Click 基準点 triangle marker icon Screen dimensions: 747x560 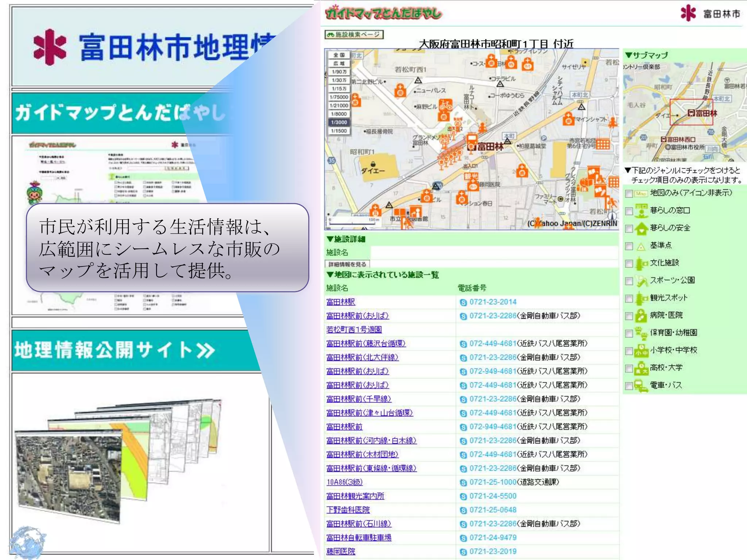coord(641,247)
